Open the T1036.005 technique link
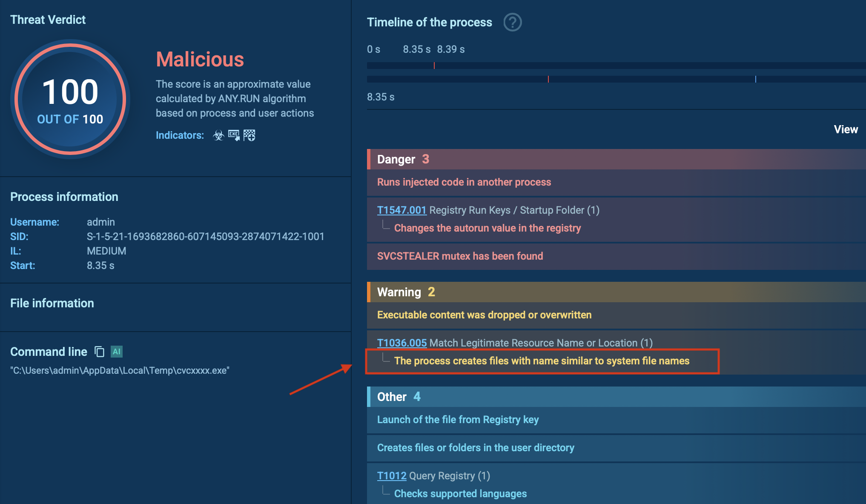 (401, 343)
